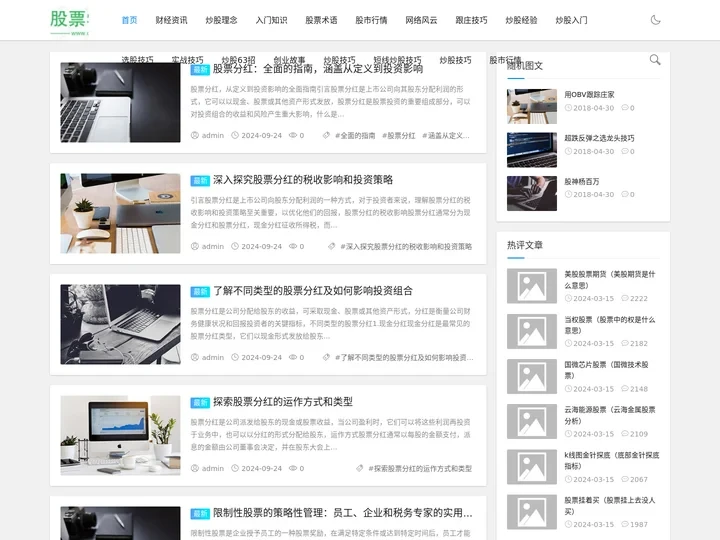The image size is (720, 540).
Task: Click the 2222 comment count on 美股股票期货
Action: tap(639, 299)
